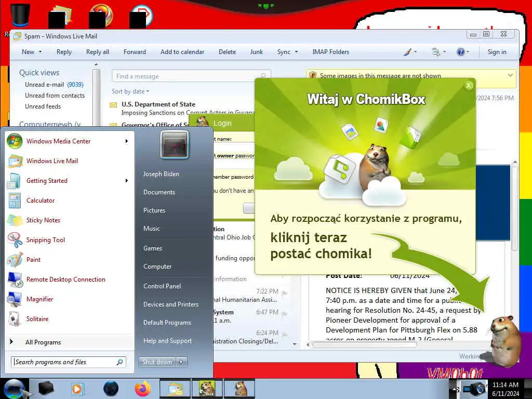The width and height of the screenshot is (532, 399).
Task: Click Sign in button
Action: (x=497, y=52)
